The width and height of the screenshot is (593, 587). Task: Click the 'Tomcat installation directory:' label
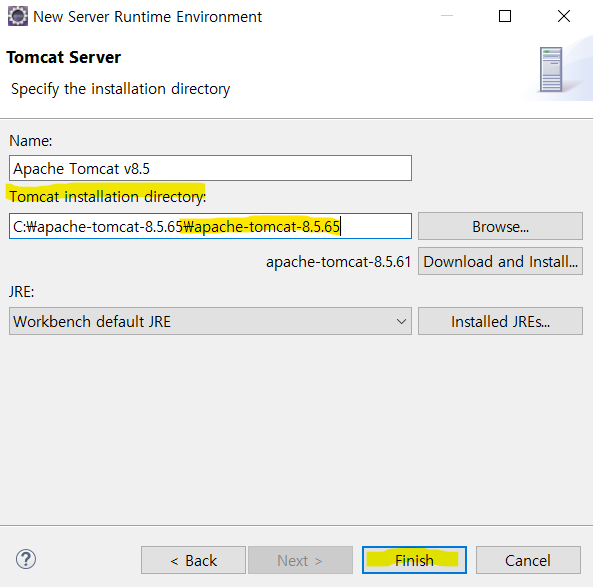(x=108, y=197)
